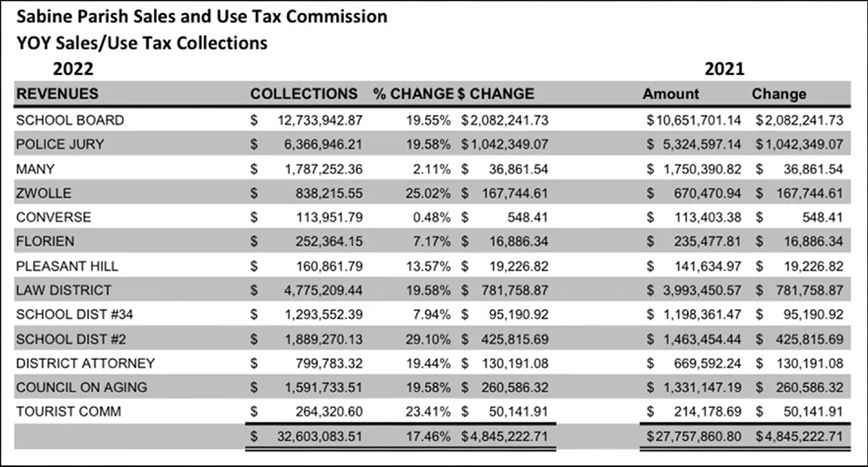The width and height of the screenshot is (868, 467).
Task: Select the POLICE JURY row label
Action: (60, 144)
